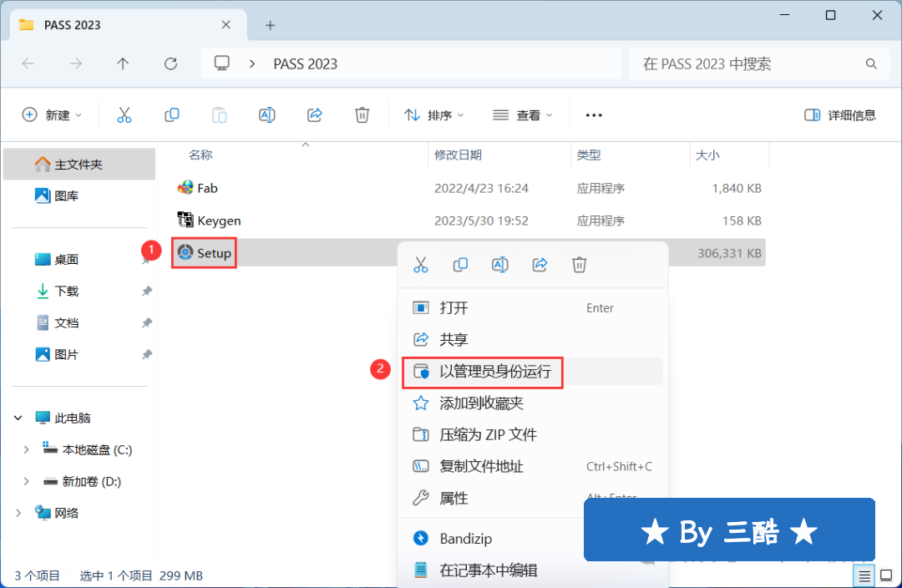Viewport: 902px width, 588px height.
Task: Choose 在记事本中编辑 in the context menu
Action: pos(532,570)
